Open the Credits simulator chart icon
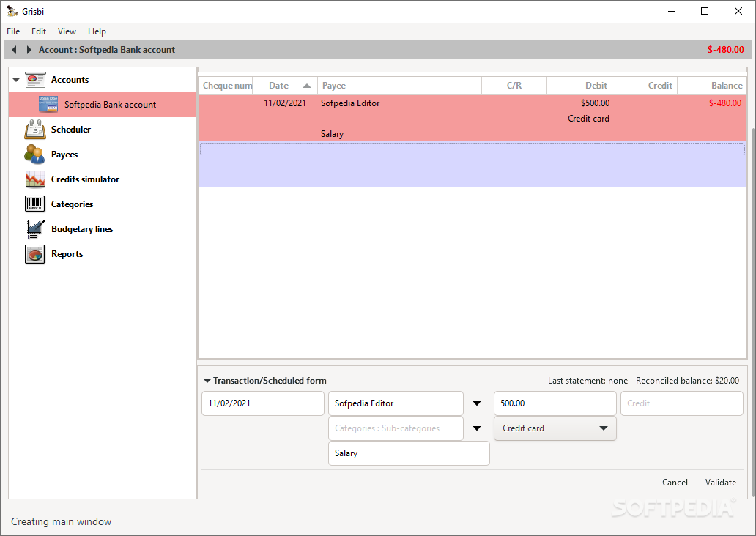Image resolution: width=756 pixels, height=536 pixels. (35, 179)
